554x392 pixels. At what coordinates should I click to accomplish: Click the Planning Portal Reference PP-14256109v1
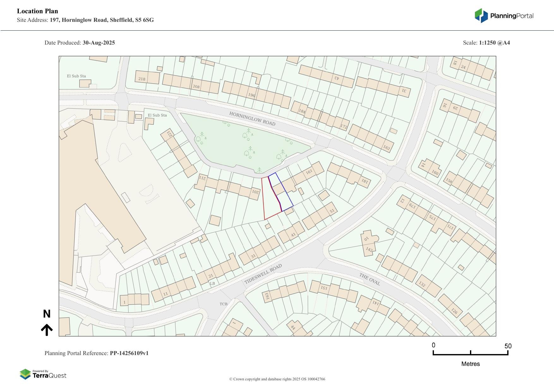click(x=96, y=353)
